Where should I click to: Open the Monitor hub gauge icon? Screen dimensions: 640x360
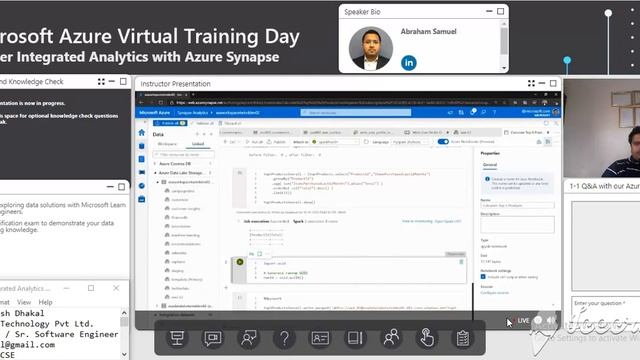coord(142,186)
